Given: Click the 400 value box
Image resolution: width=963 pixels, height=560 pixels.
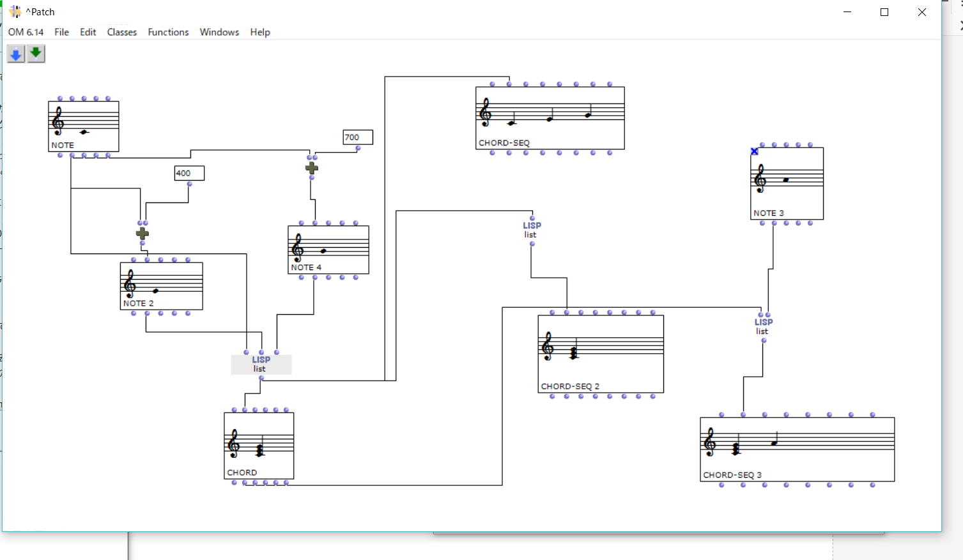Looking at the screenshot, I should pyautogui.click(x=189, y=173).
